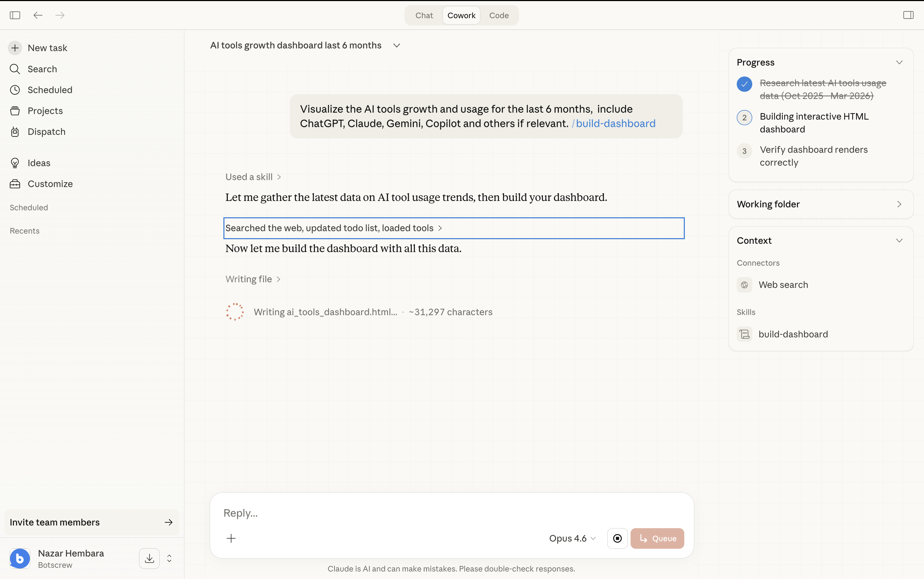Collapse the Progress panel chevron

(899, 62)
